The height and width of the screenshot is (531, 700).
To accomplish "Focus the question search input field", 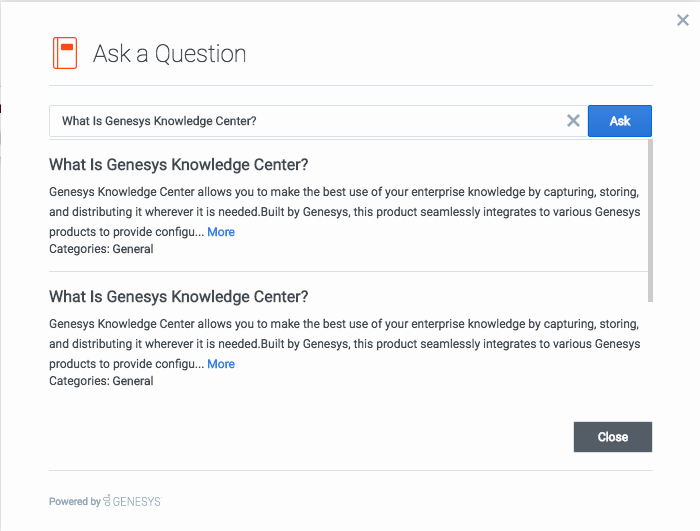I will point(300,121).
